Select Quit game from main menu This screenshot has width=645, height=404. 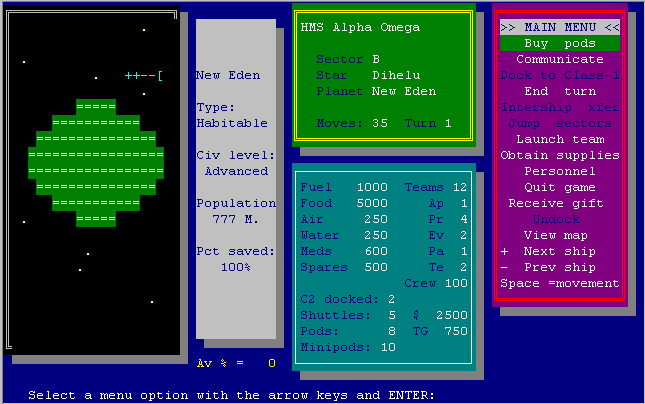click(x=560, y=188)
